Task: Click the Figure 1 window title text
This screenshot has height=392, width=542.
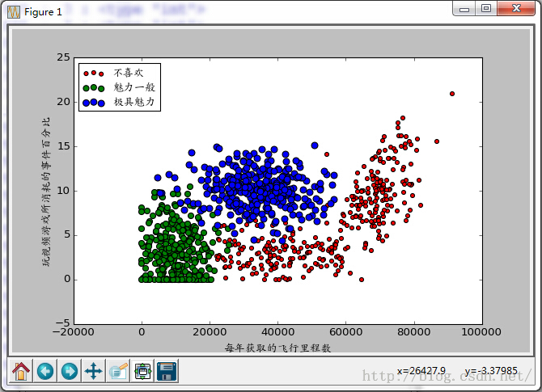Action: 43,12
